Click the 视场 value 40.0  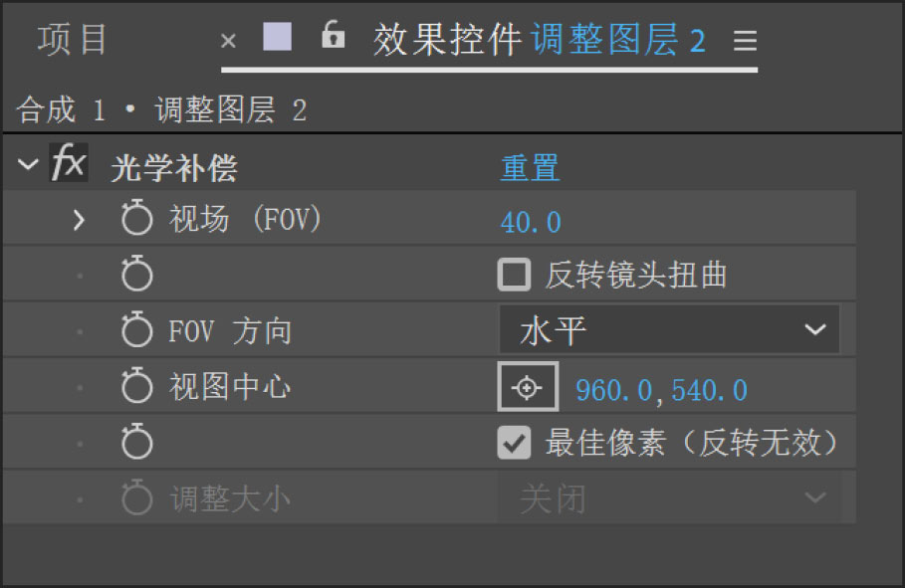pyautogui.click(x=531, y=222)
